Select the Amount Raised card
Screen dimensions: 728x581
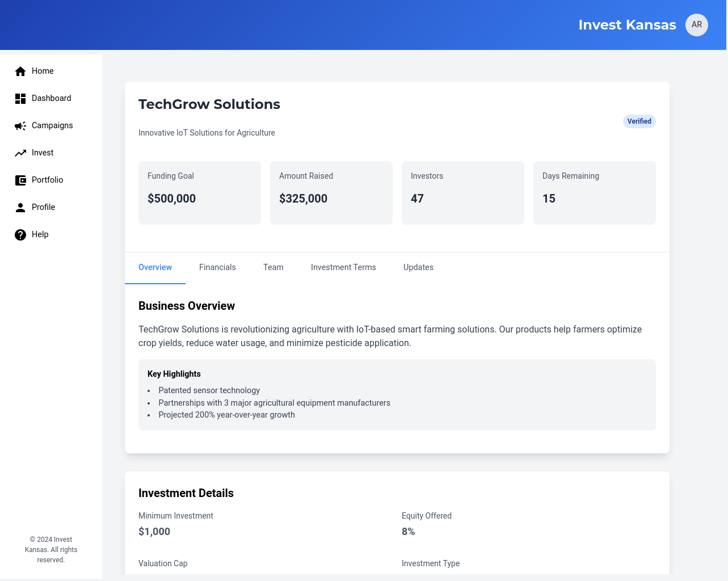click(331, 193)
